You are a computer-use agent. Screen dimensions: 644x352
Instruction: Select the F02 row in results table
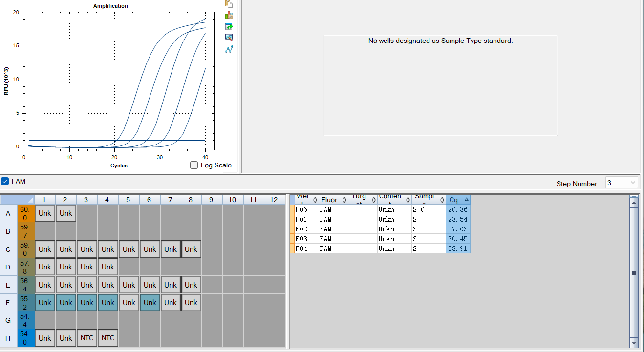(381, 229)
